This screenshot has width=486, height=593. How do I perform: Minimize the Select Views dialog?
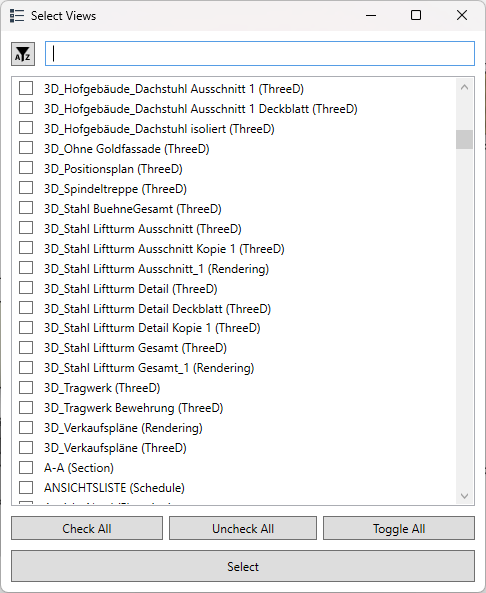371,15
